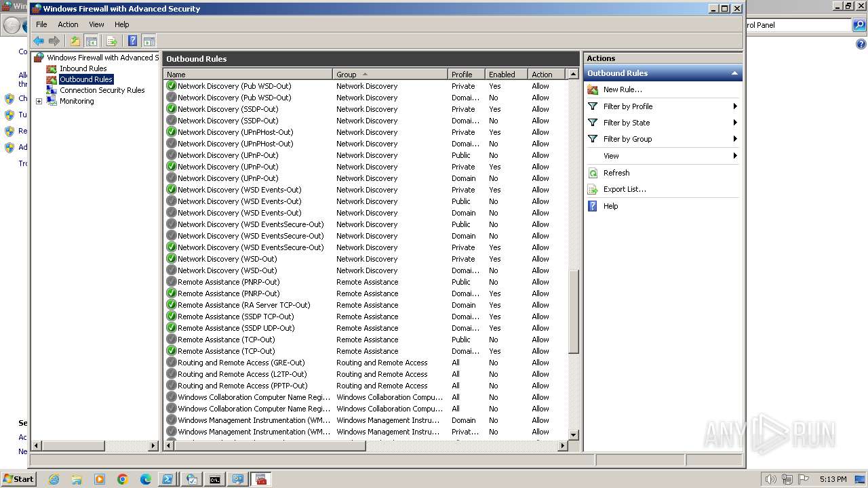Open Windows Explorer folder taskbar icon

pos(77,479)
